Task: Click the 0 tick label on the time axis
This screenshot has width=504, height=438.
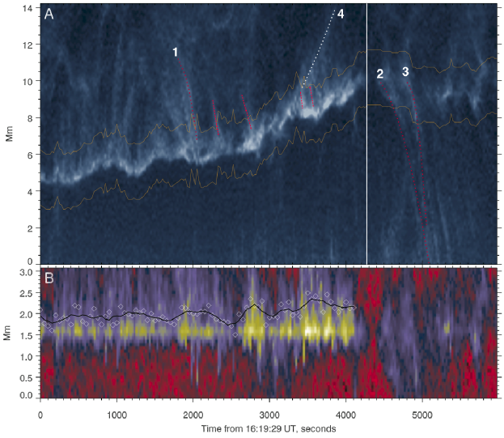Action: click(x=40, y=415)
